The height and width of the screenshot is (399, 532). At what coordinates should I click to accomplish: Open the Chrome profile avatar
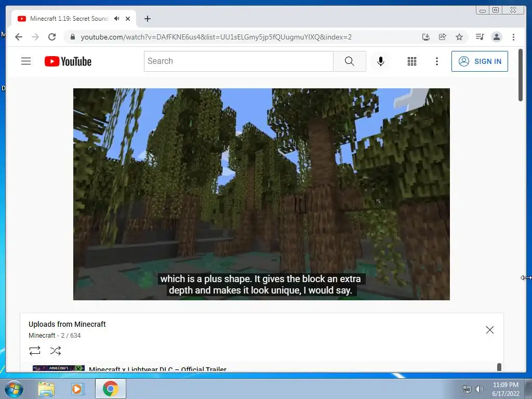(x=496, y=37)
